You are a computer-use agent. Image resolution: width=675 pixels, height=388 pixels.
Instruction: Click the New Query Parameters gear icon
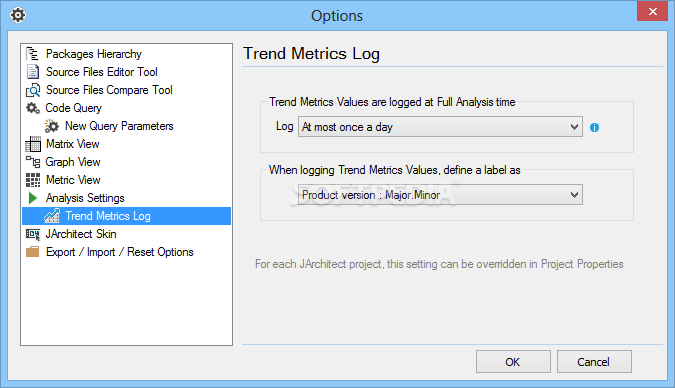(52, 126)
